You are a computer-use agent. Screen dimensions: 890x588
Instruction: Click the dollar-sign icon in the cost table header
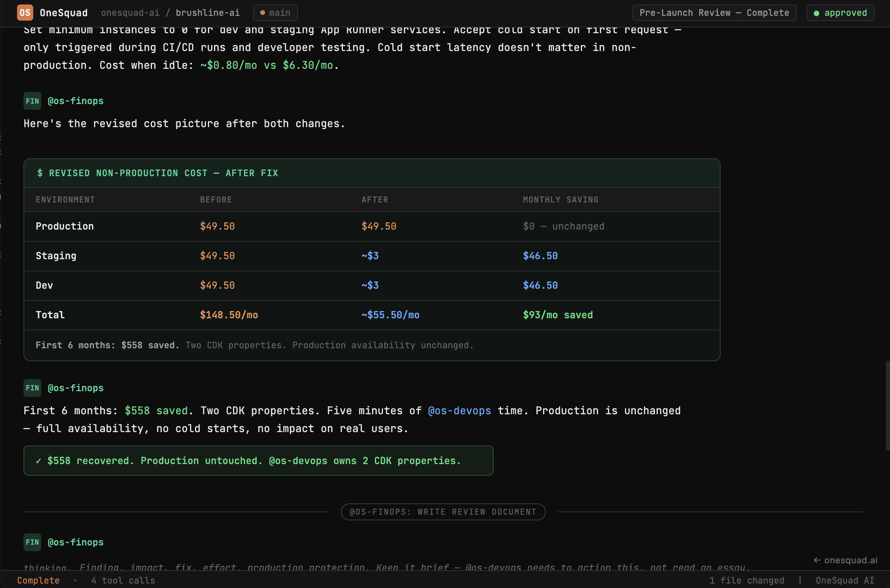(40, 173)
